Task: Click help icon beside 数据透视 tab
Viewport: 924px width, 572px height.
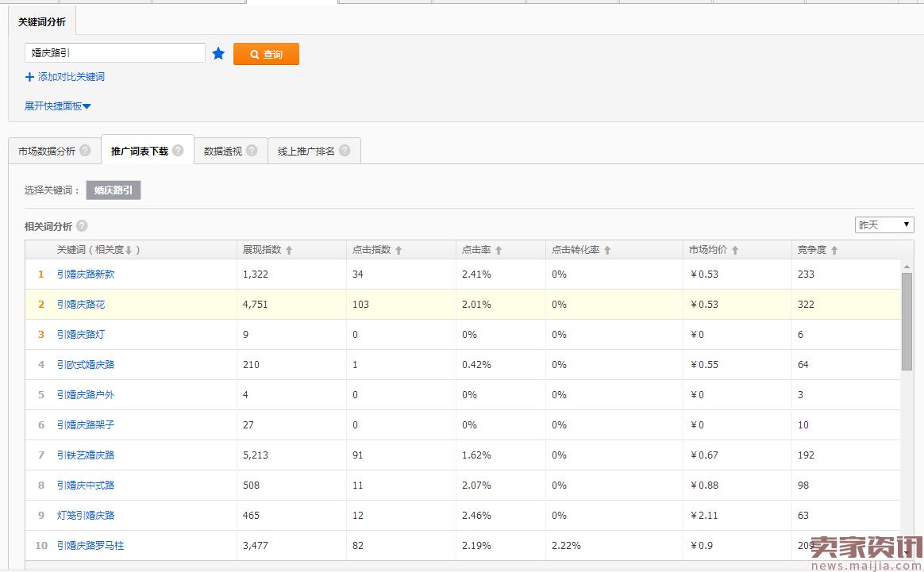Action: pos(252,150)
